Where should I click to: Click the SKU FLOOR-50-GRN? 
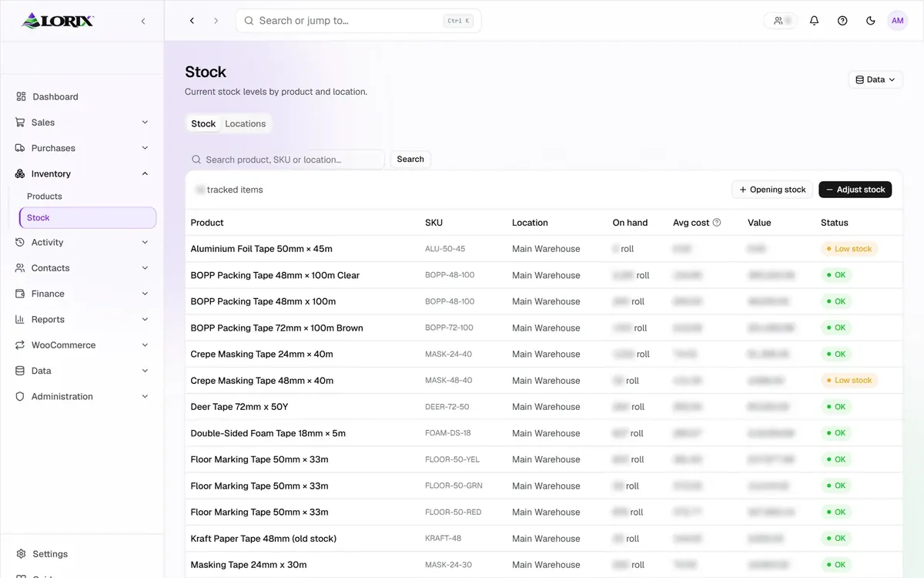click(x=454, y=486)
